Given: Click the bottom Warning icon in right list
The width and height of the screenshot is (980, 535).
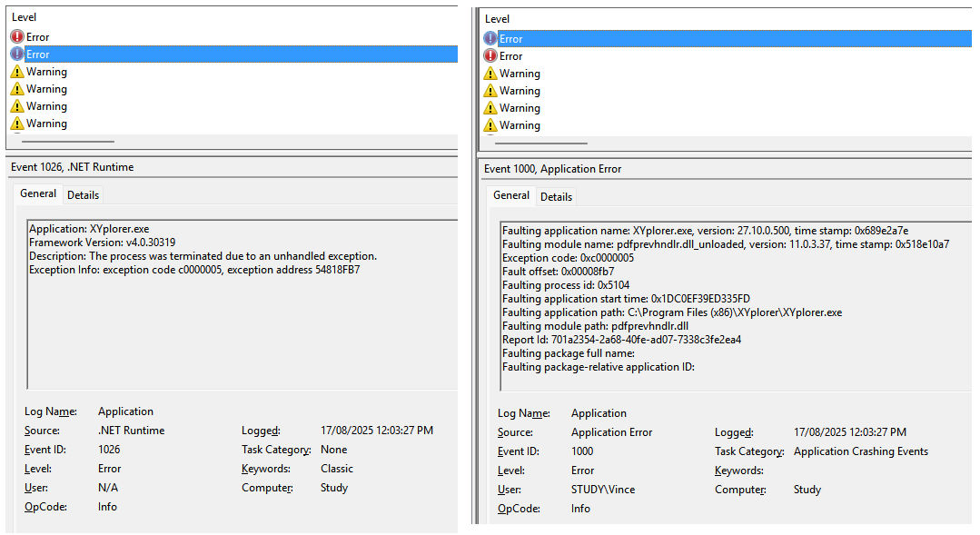Looking at the screenshot, I should tap(490, 125).
